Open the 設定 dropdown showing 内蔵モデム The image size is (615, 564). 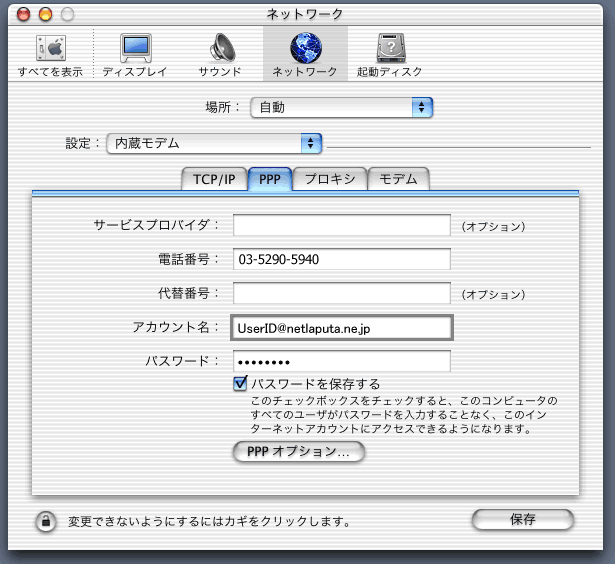214,144
